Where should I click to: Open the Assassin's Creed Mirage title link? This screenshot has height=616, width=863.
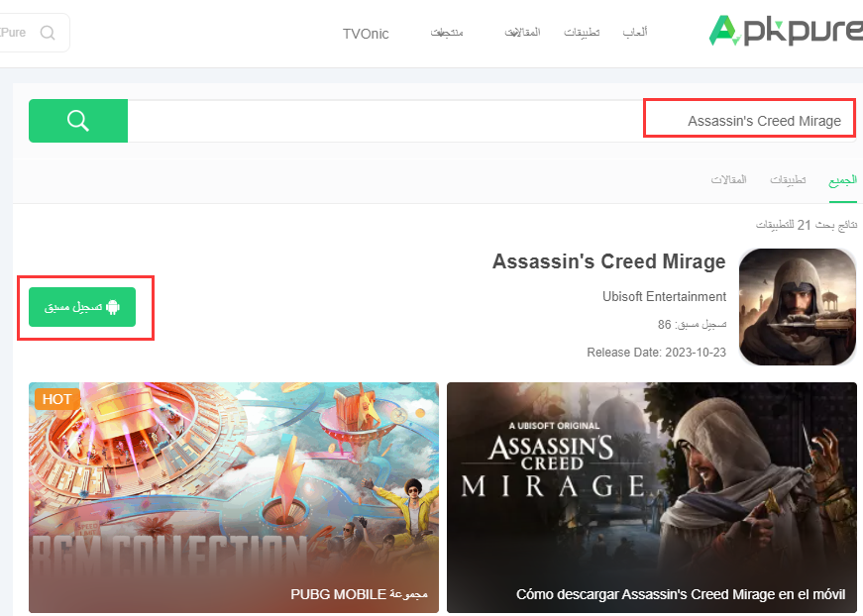tap(608, 261)
